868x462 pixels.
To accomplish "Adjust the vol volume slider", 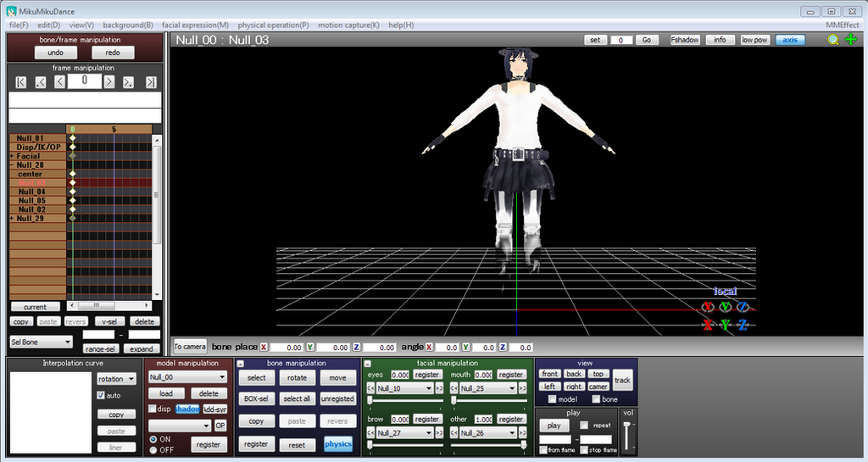I will [x=627, y=437].
